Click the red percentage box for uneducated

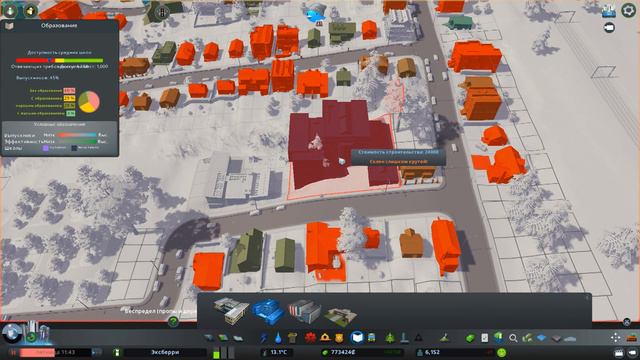[69, 91]
